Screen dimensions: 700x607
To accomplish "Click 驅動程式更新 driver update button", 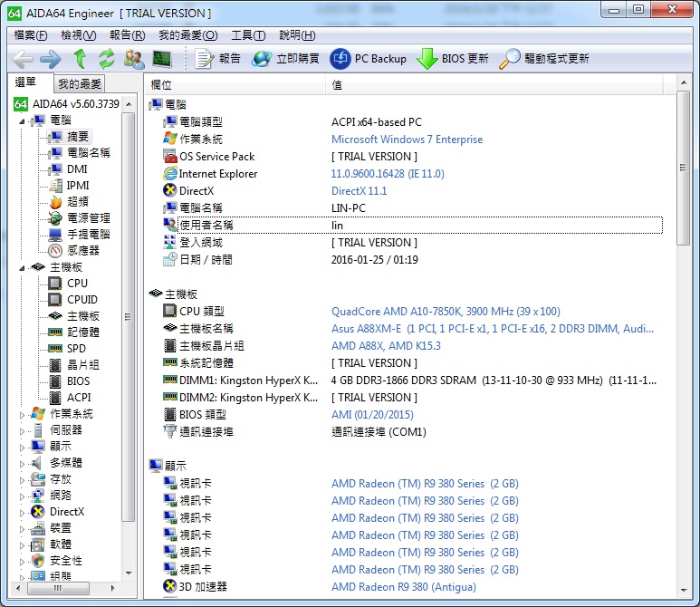I will (543, 59).
